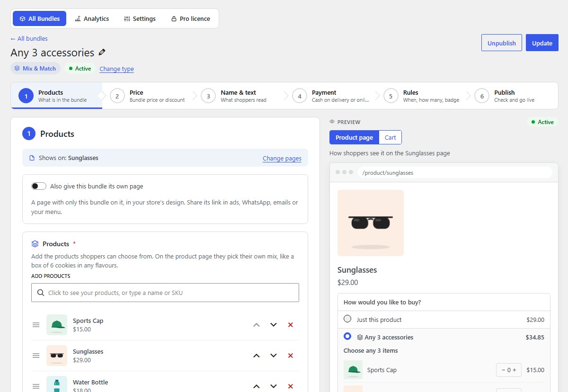The width and height of the screenshot is (568, 392).
Task: Decrease Sports Cap quantity with minus
Action: coord(503,370)
